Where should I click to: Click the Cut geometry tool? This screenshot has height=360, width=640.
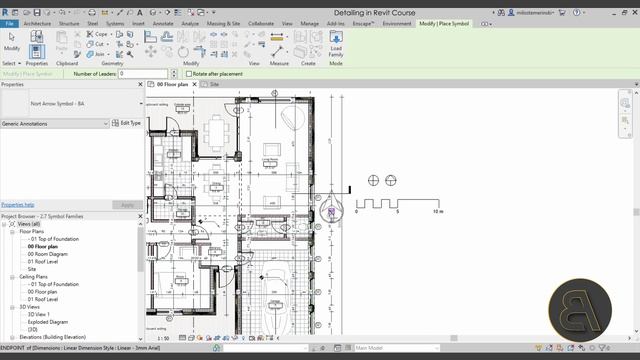[96, 44]
